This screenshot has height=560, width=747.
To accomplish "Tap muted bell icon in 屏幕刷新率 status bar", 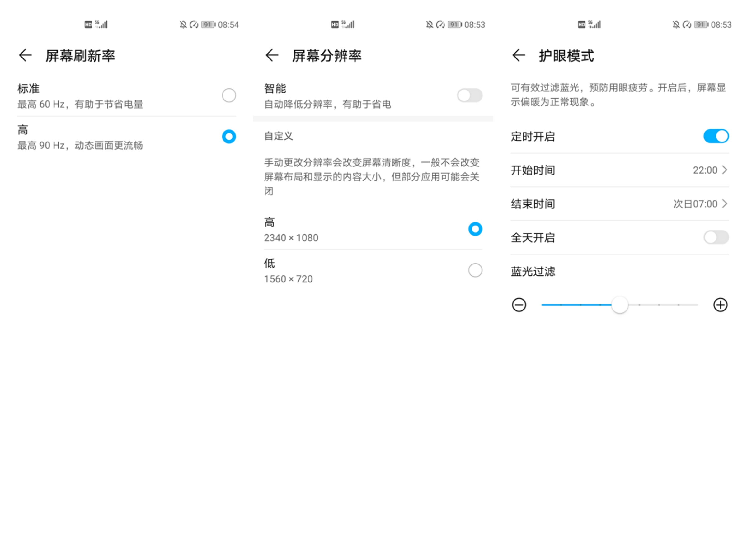I will pos(183,25).
